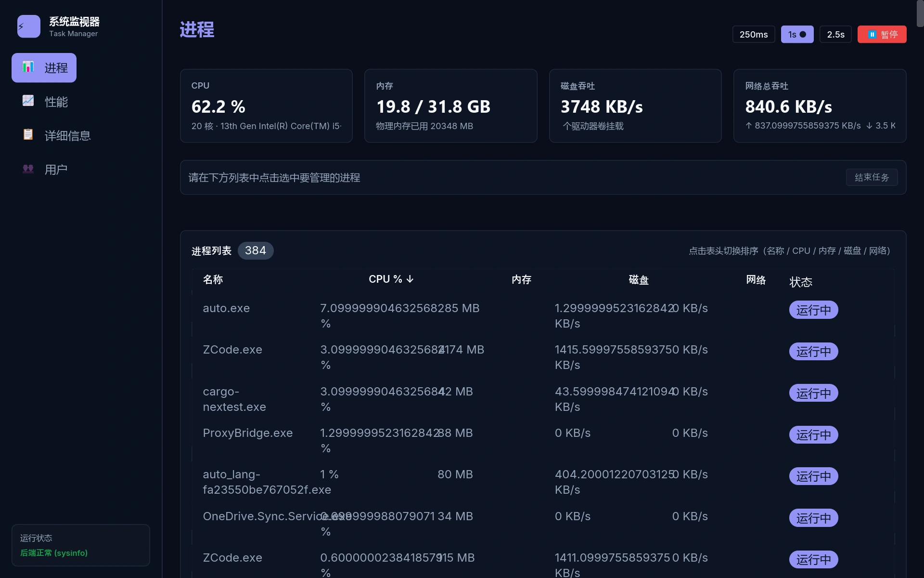Viewport: 924px width, 578px height.
Task: Click the pause icon in the red 暂停 button
Action: click(872, 34)
